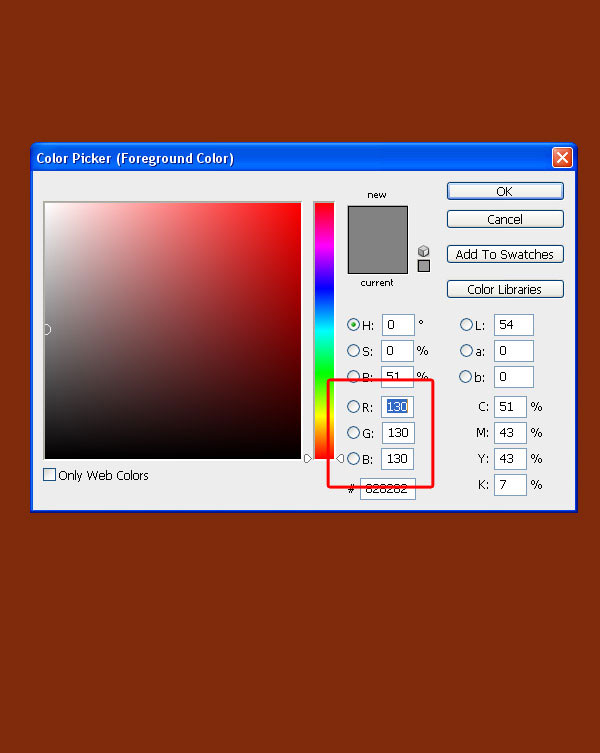Select the L (lightness) radio button
Screen dimensions: 600x753
point(466,325)
